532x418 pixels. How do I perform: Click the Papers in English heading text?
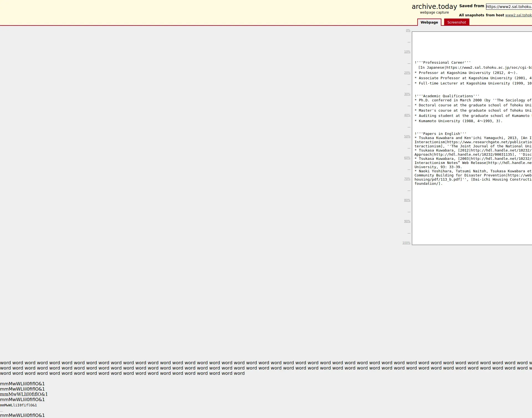(x=440, y=134)
